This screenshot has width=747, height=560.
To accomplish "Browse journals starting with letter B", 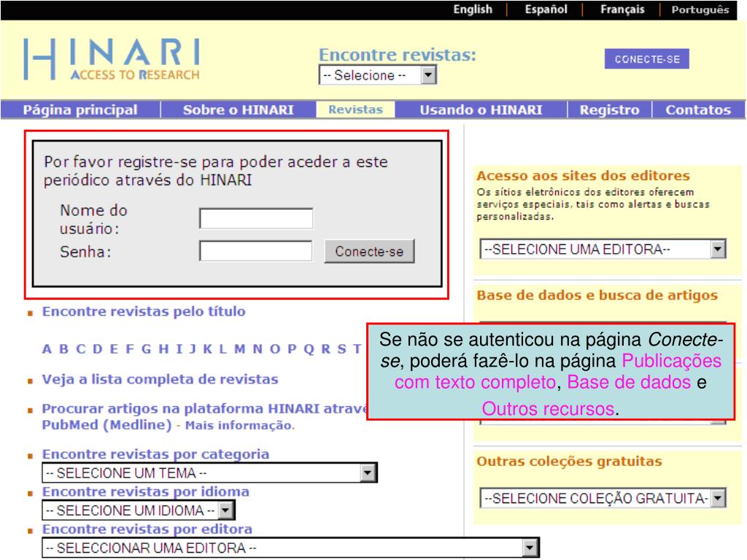I will pos(63,349).
